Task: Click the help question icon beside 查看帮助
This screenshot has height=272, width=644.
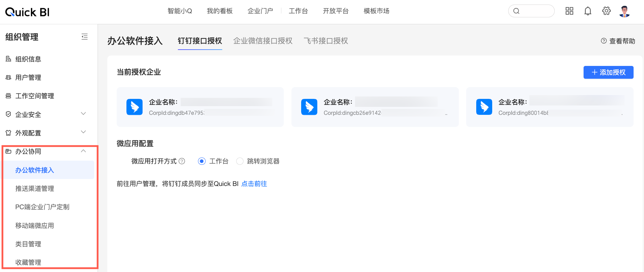Action: click(604, 41)
